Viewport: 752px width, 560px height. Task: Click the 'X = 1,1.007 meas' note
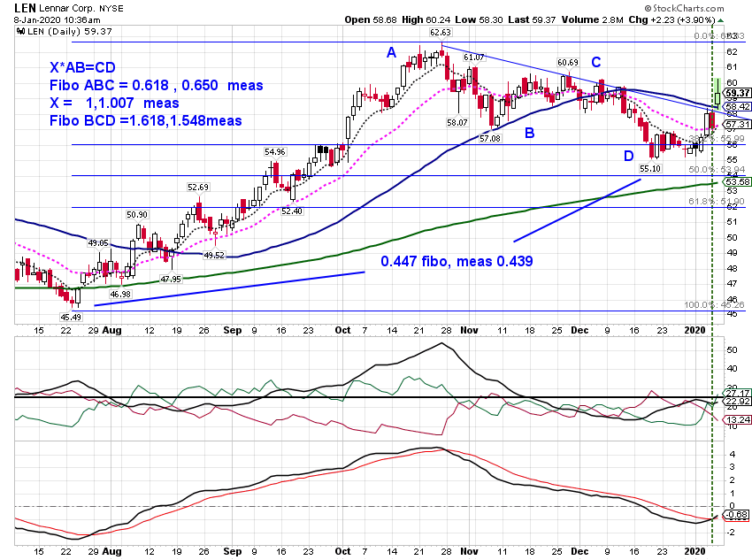(x=114, y=104)
